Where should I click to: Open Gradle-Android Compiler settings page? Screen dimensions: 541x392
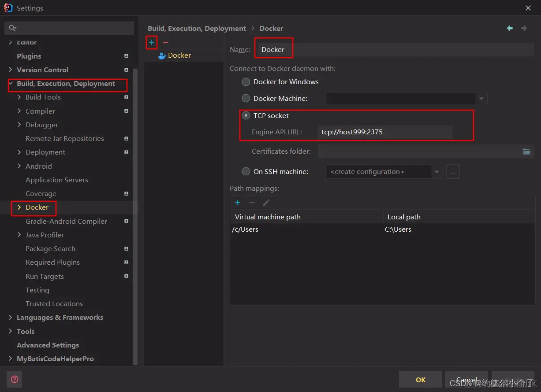pyautogui.click(x=67, y=221)
